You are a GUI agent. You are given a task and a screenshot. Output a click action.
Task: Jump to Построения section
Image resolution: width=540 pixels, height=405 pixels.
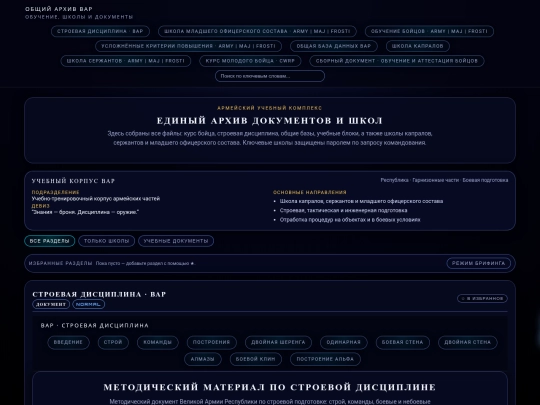click(x=211, y=342)
